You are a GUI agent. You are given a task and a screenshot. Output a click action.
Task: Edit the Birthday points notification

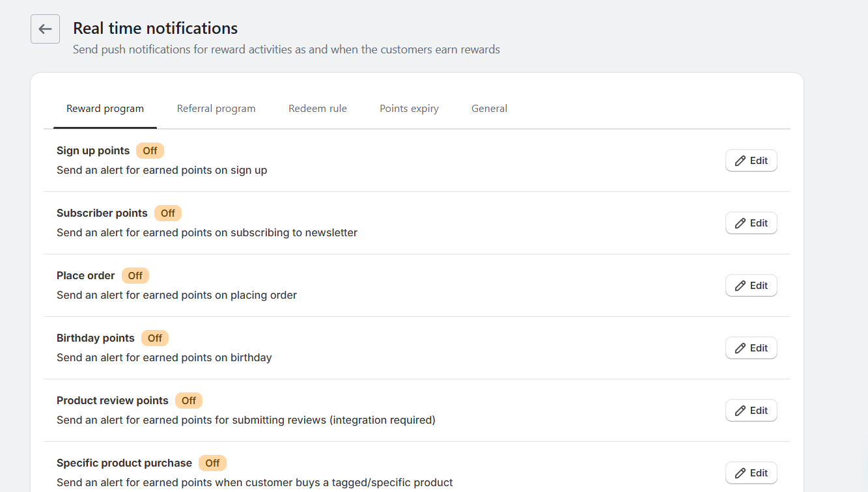pyautogui.click(x=751, y=348)
